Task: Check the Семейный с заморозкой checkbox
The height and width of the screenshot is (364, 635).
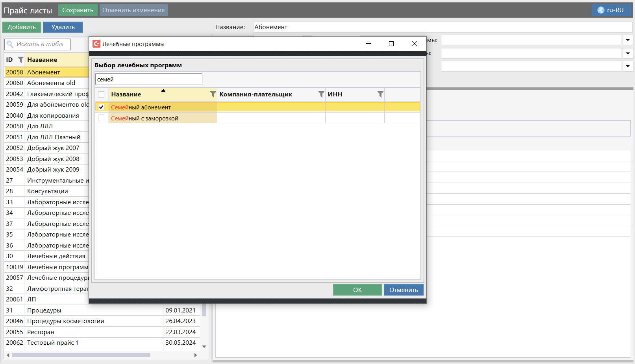Action: click(x=101, y=118)
